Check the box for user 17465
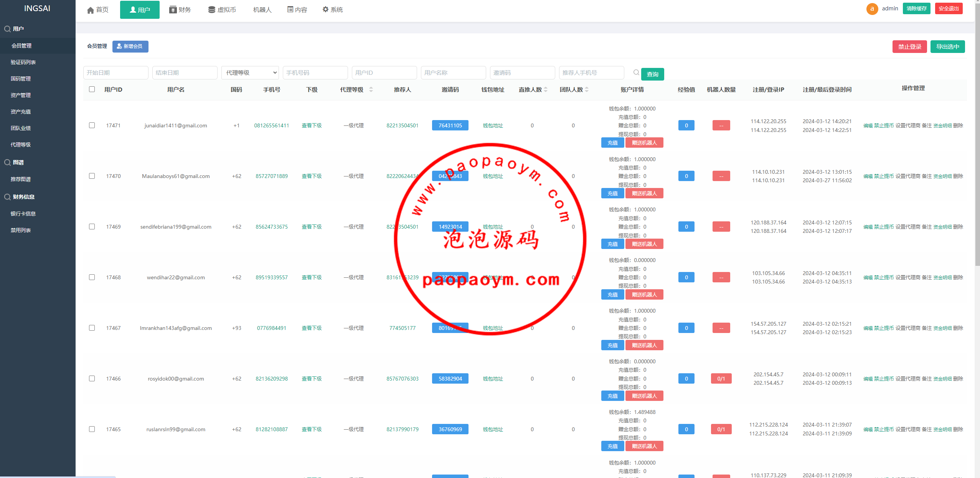The width and height of the screenshot is (980, 478). coord(92,429)
